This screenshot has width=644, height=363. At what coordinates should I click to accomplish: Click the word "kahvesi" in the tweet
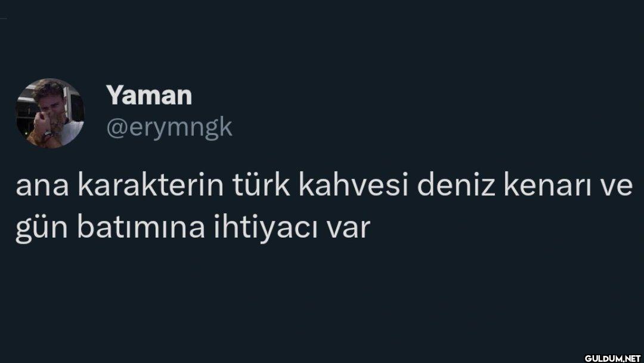(354, 186)
